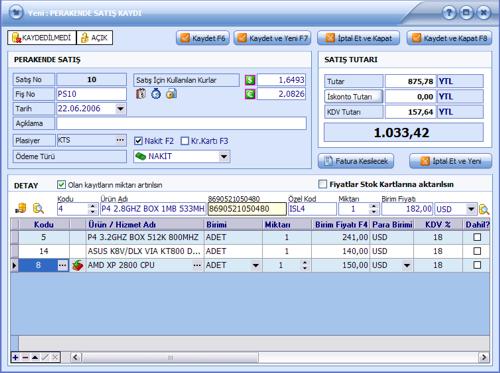Check the Kr.Kartı F3 checkbox
500x373 pixels.
coord(185,141)
